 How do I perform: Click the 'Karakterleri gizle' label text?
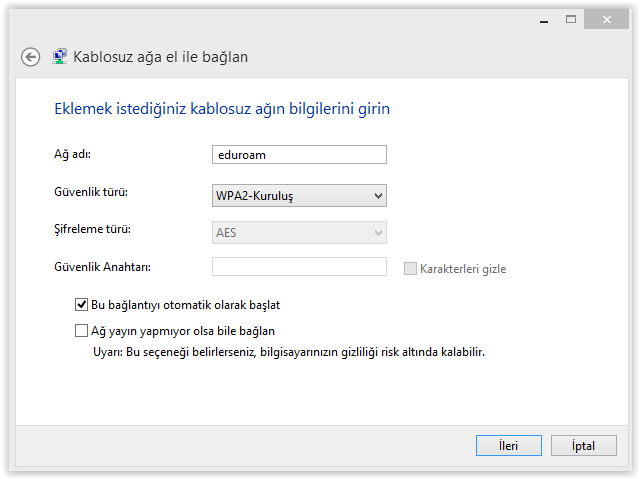[x=463, y=269]
